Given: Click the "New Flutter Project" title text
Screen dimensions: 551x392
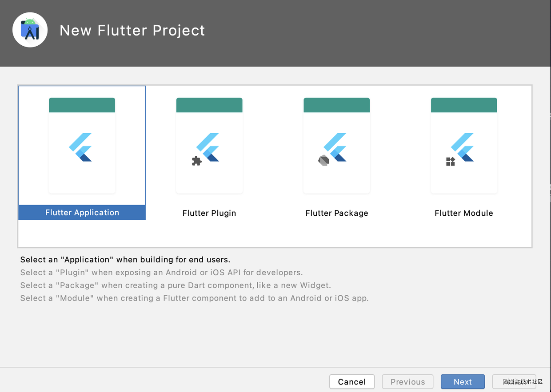Looking at the screenshot, I should point(132,30).
